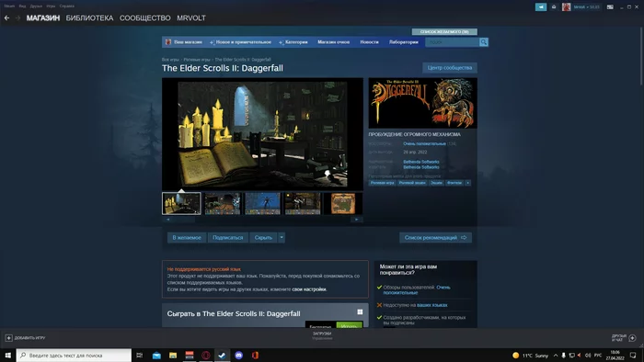
Task: Click the screenshot strip horizontal scrollbar
Action: pos(262,220)
